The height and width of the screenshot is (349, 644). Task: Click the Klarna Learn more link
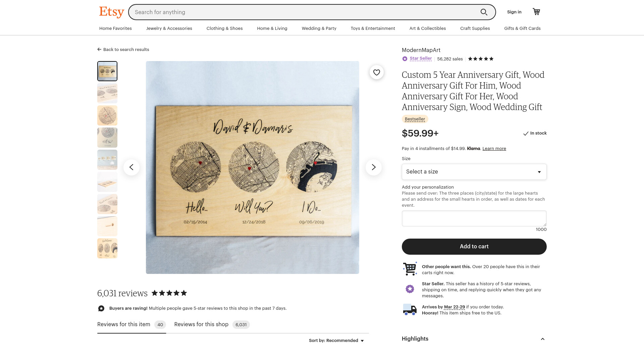click(x=494, y=149)
